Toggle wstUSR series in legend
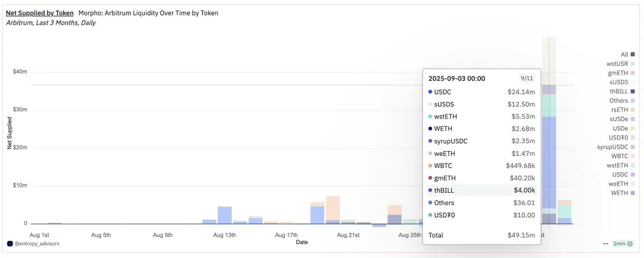This screenshot has width=644, height=258. [x=621, y=63]
